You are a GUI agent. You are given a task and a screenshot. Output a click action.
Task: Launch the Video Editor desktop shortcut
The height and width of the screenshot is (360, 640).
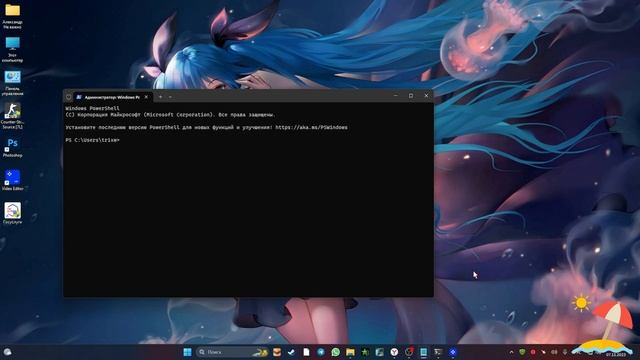(x=13, y=180)
